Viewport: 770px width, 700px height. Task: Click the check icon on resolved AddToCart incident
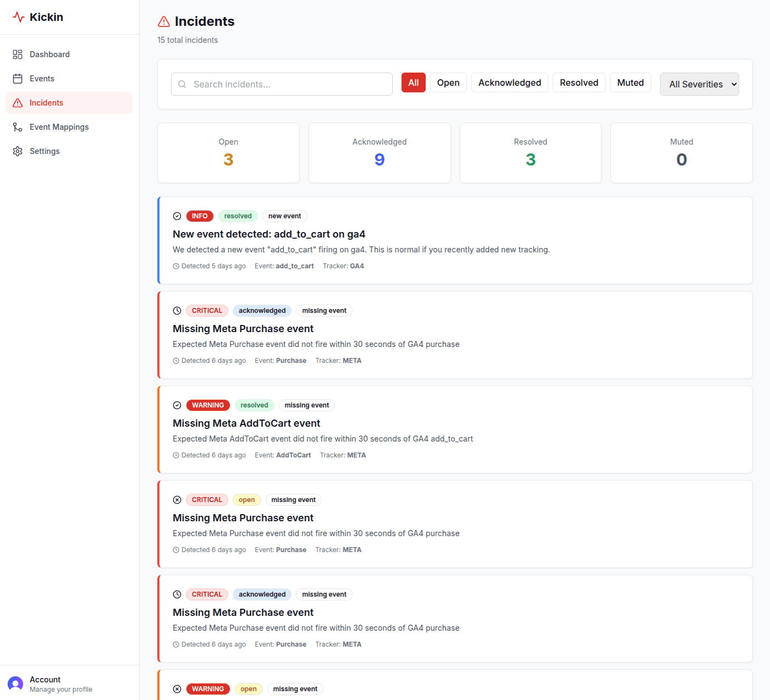pyautogui.click(x=177, y=405)
